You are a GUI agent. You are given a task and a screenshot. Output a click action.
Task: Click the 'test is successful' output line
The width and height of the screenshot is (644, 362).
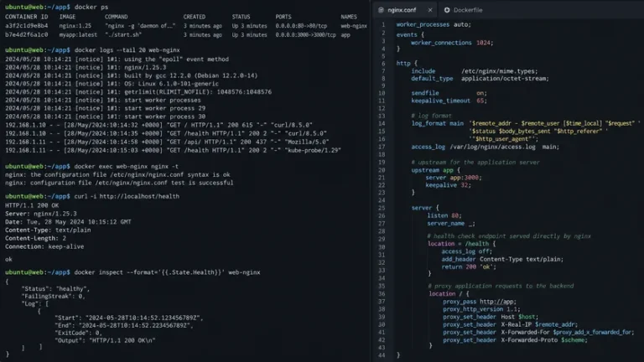click(119, 183)
